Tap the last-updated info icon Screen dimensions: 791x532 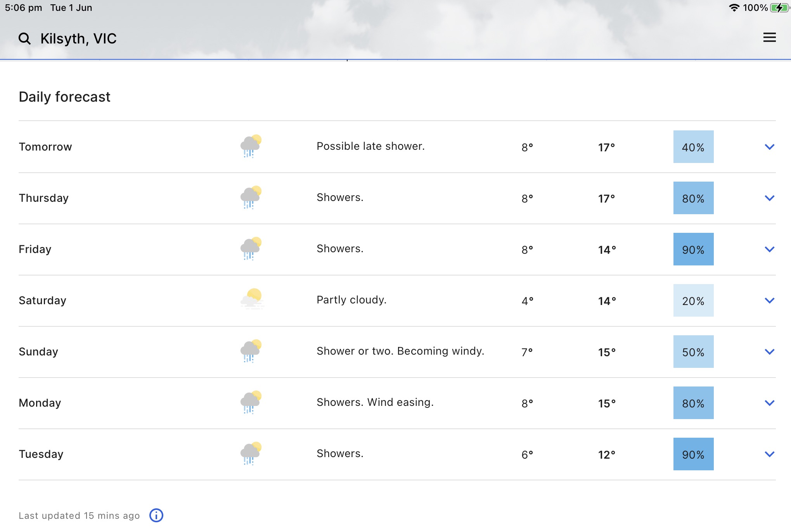click(156, 515)
